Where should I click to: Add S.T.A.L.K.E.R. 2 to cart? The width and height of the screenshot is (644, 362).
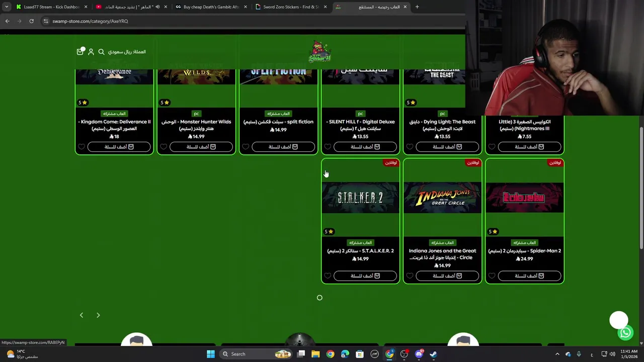pos(365,276)
